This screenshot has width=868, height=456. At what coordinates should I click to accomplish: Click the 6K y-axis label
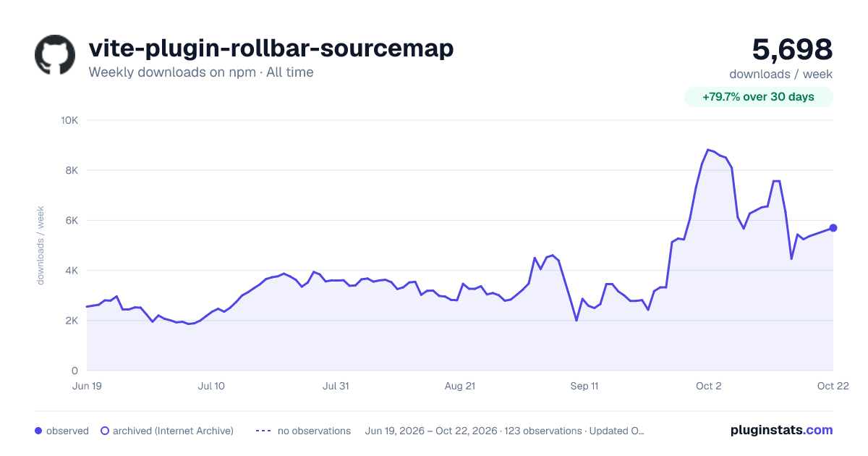point(72,220)
